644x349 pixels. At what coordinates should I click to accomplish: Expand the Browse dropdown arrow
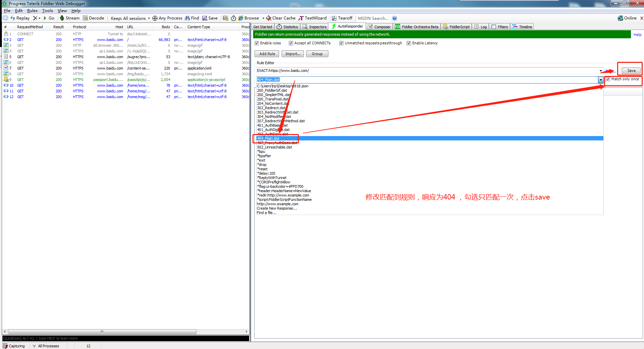point(263,18)
